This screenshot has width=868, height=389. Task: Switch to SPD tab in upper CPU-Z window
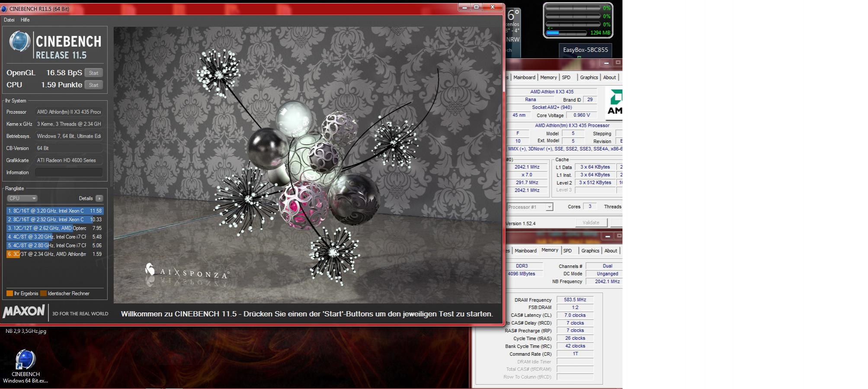566,77
